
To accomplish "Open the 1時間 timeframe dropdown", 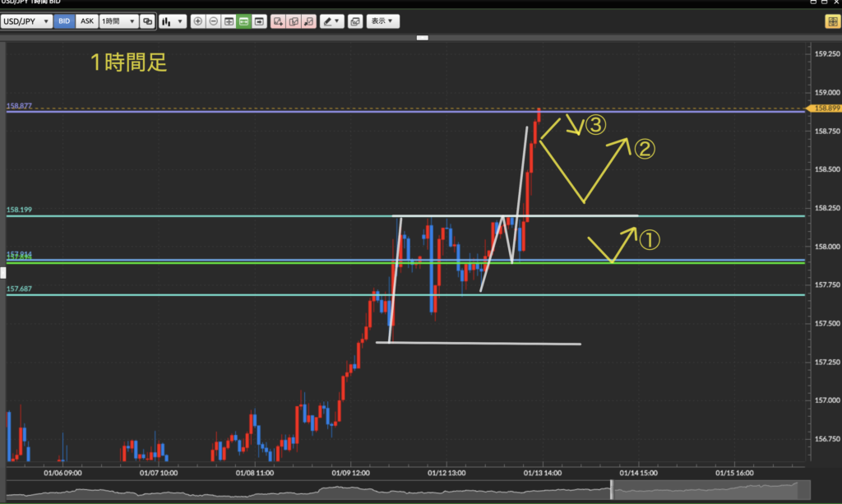I will tap(118, 21).
